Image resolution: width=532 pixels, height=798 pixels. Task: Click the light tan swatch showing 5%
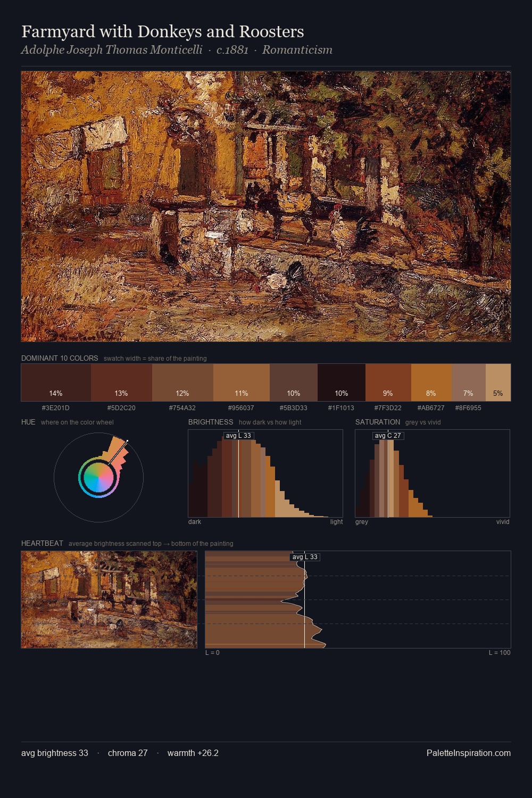point(498,383)
